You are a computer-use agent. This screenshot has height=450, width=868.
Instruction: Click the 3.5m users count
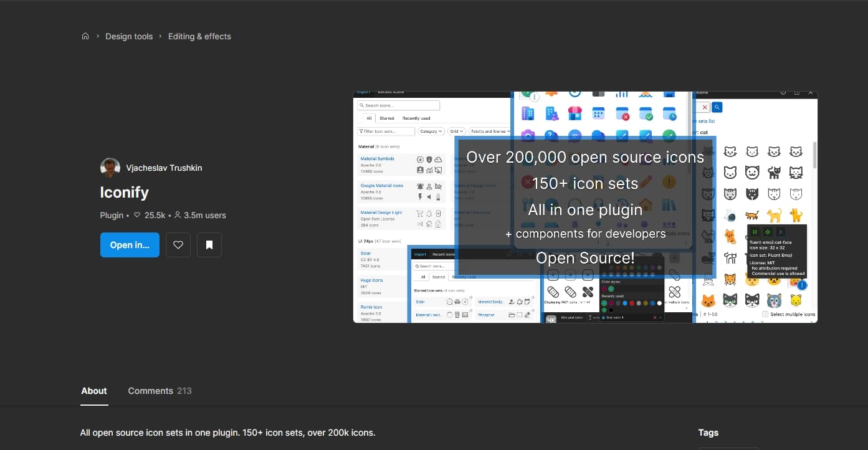pos(200,215)
